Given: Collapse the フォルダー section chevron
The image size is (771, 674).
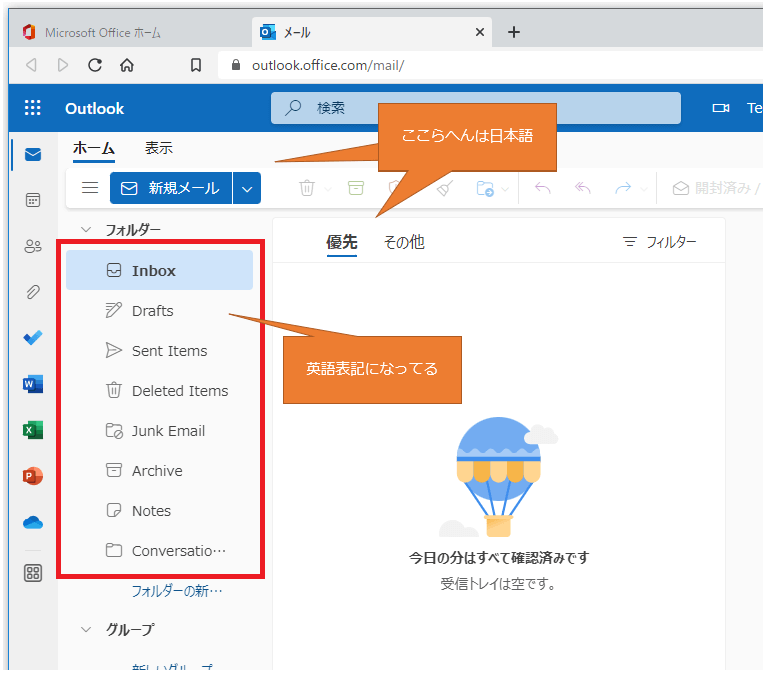Looking at the screenshot, I should click(86, 229).
